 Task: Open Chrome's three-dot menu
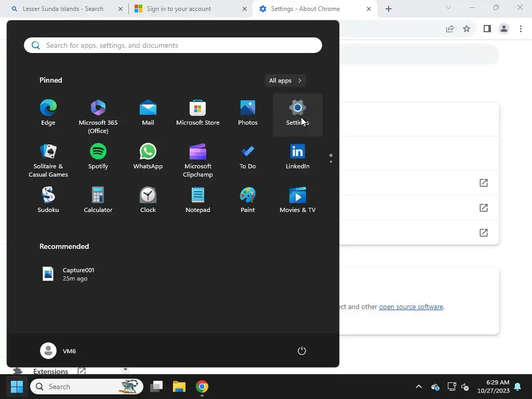(521, 29)
